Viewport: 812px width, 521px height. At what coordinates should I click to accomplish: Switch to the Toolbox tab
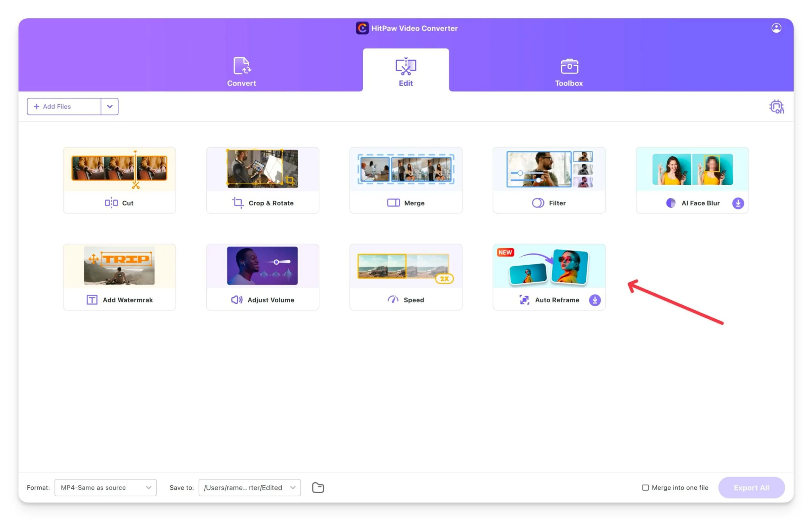click(569, 72)
